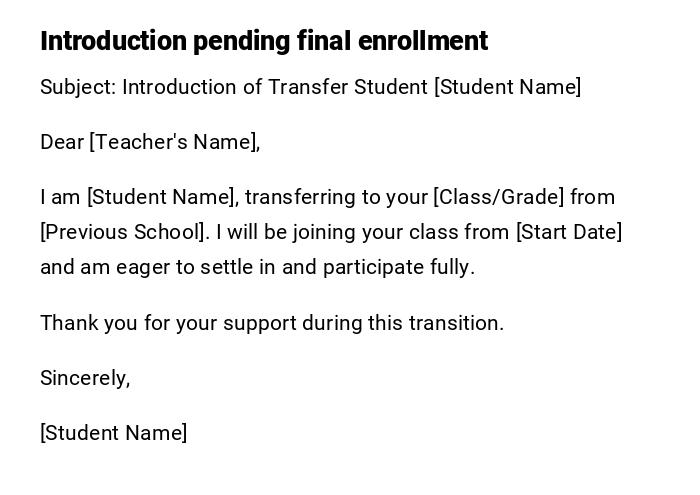Click the [Previous School] placeholder
700x495 pixels.
coord(123,232)
